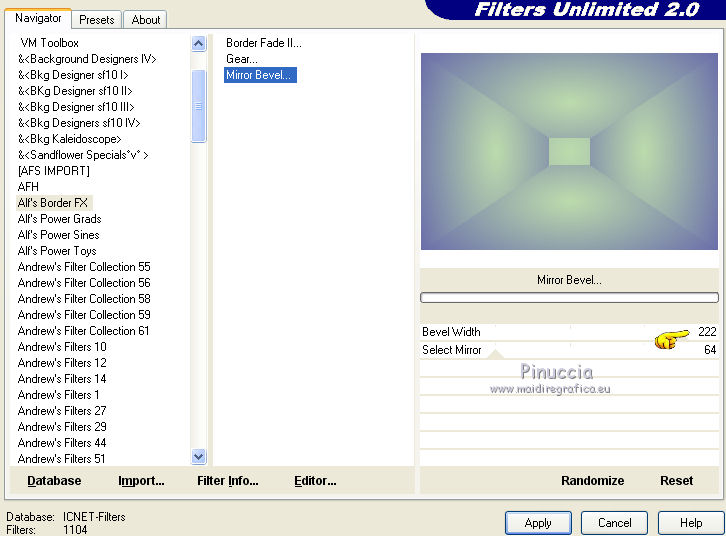726x536 pixels.
Task: Select &<BKg Designer sf10 II> category
Action: [75, 91]
